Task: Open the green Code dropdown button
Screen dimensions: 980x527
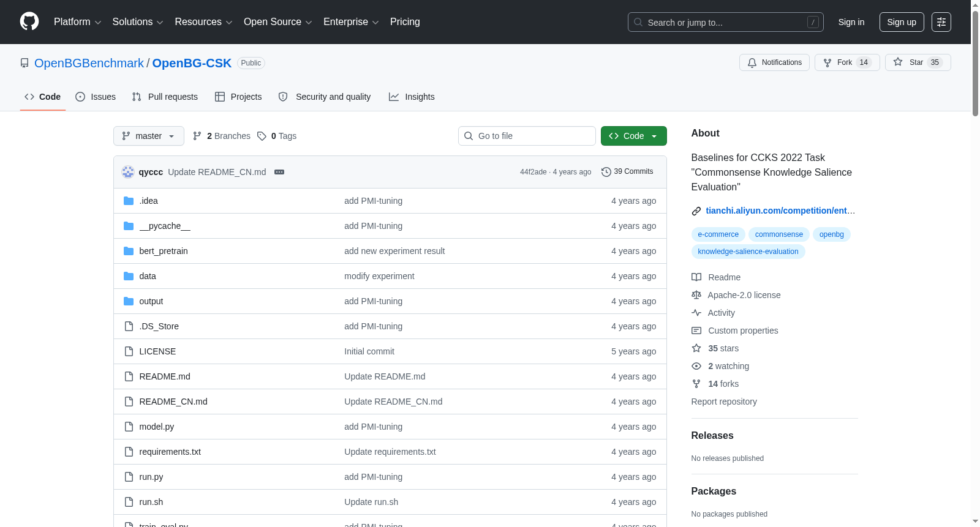Action: point(634,136)
